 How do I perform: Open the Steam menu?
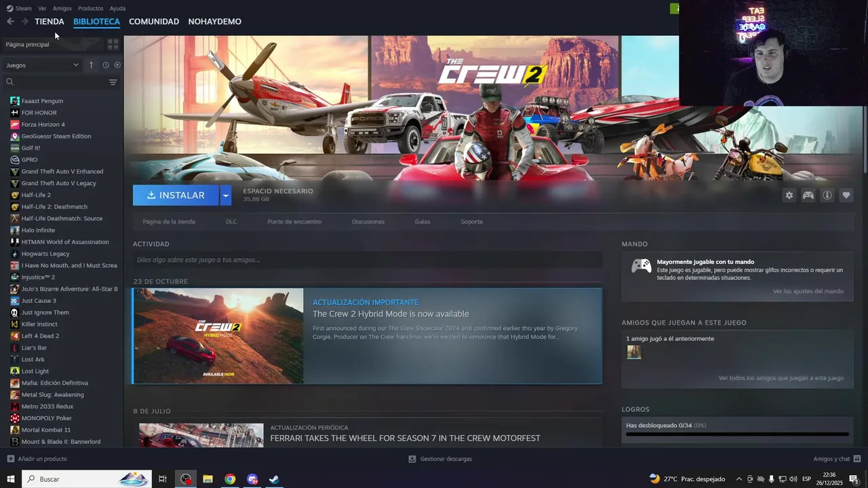(19, 8)
